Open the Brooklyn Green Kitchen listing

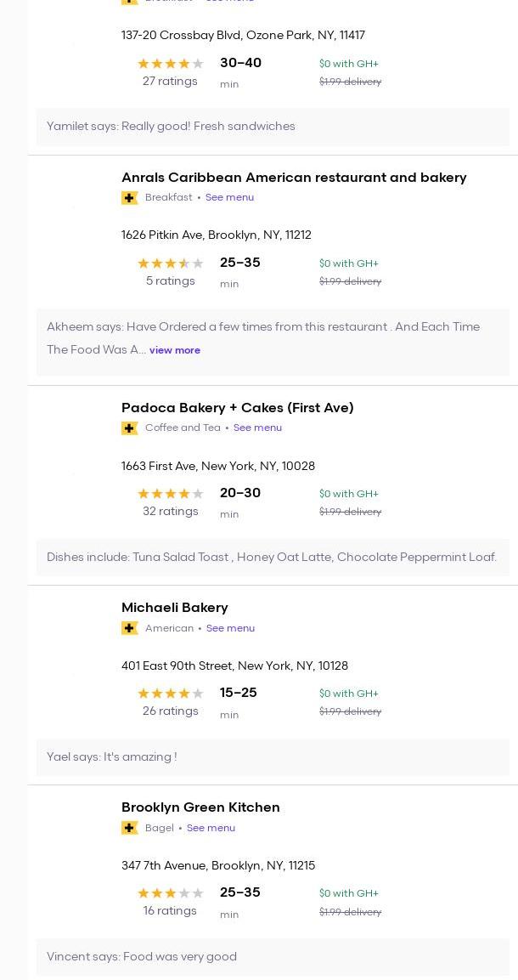pyautogui.click(x=200, y=807)
